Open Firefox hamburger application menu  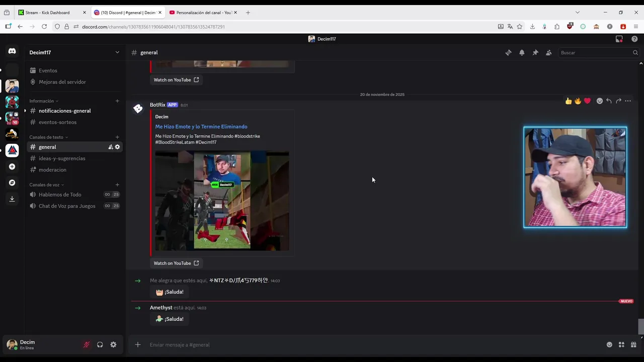click(x=636, y=27)
